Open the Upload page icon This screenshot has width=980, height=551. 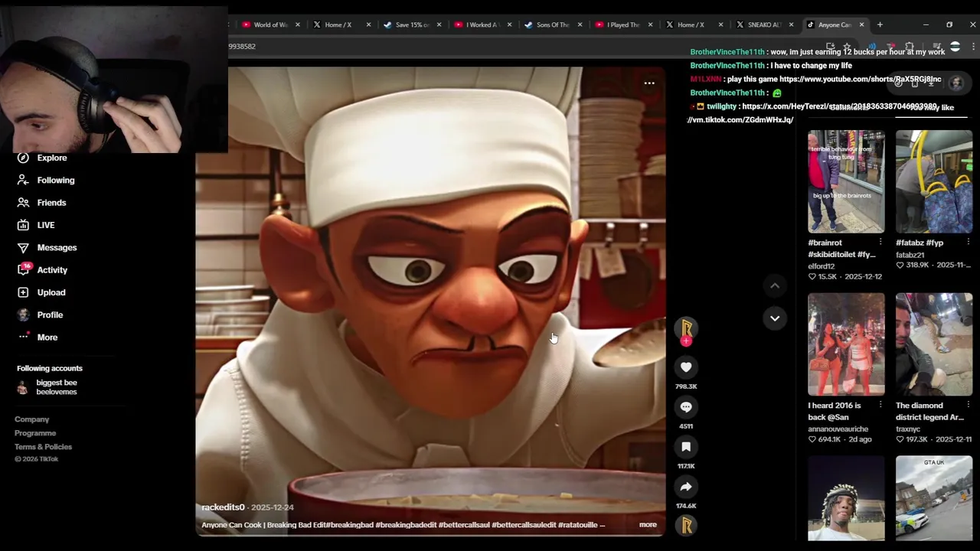tap(23, 292)
